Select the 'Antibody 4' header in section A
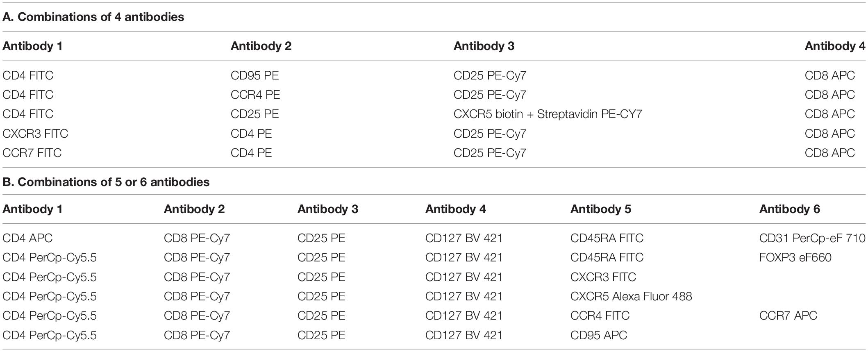 (x=835, y=46)
